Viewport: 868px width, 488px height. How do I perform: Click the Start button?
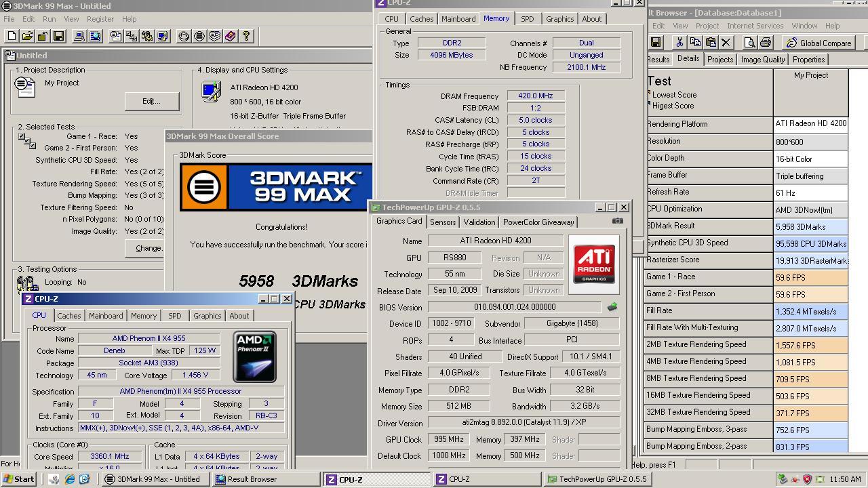[18, 479]
